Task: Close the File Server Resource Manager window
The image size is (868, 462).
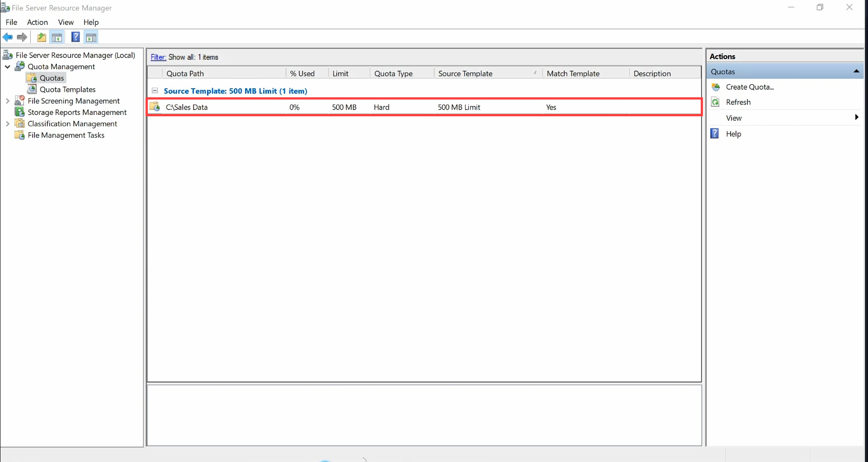Action: click(x=849, y=7)
